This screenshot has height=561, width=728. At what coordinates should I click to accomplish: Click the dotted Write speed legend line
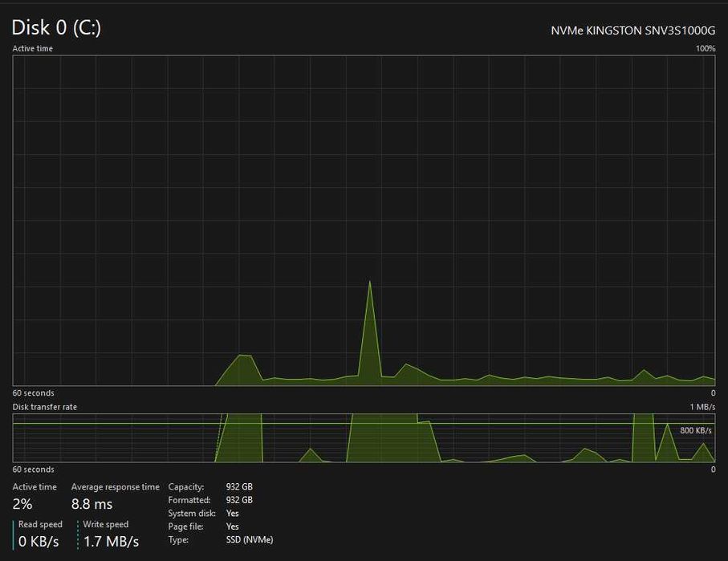point(78,535)
